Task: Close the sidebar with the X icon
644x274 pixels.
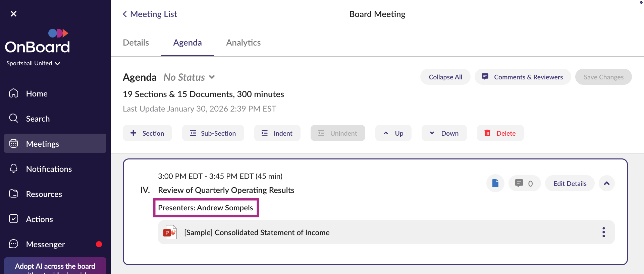Action: tap(13, 14)
